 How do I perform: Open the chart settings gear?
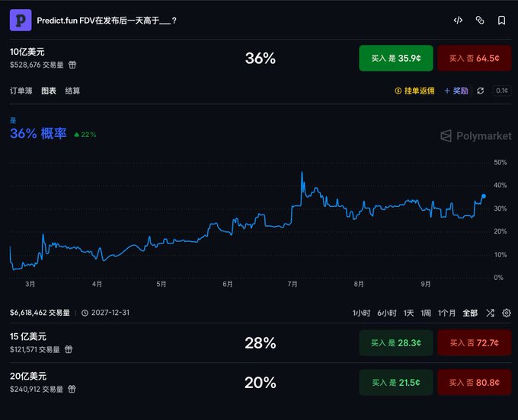507,313
